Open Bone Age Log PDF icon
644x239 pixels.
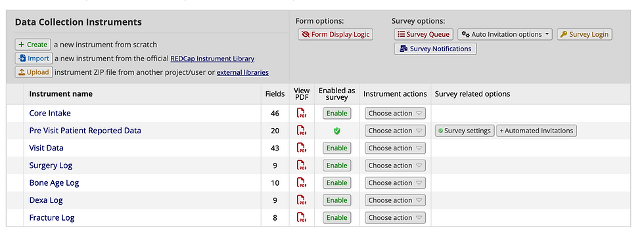pos(302,183)
